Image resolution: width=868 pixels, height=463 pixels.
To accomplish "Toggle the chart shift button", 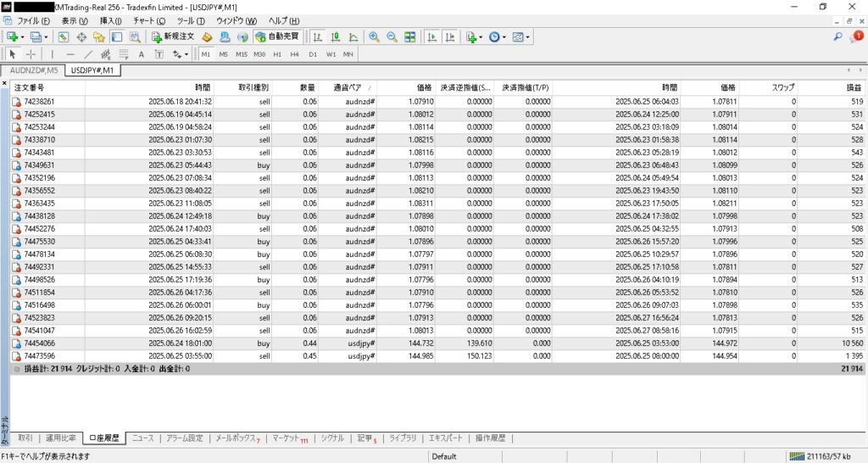I will coord(449,37).
